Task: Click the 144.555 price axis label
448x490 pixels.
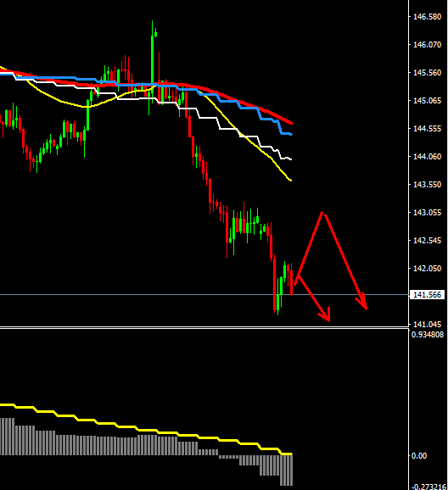Action: [x=427, y=129]
